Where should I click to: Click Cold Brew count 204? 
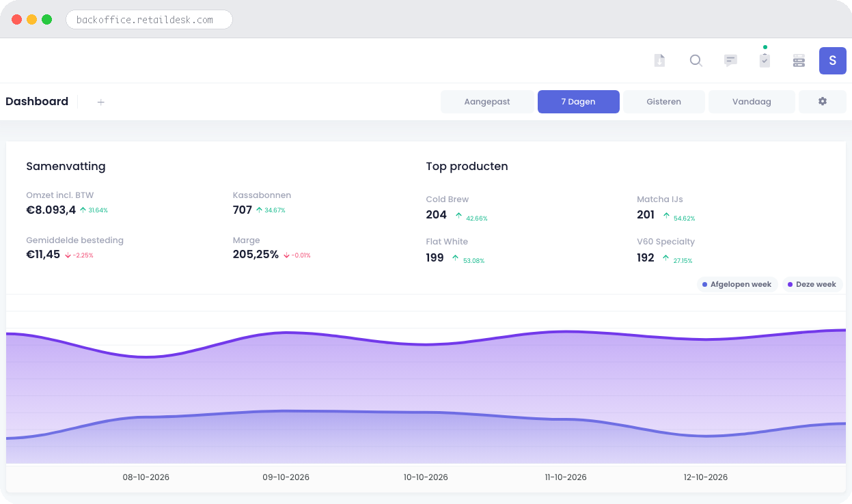(436, 214)
